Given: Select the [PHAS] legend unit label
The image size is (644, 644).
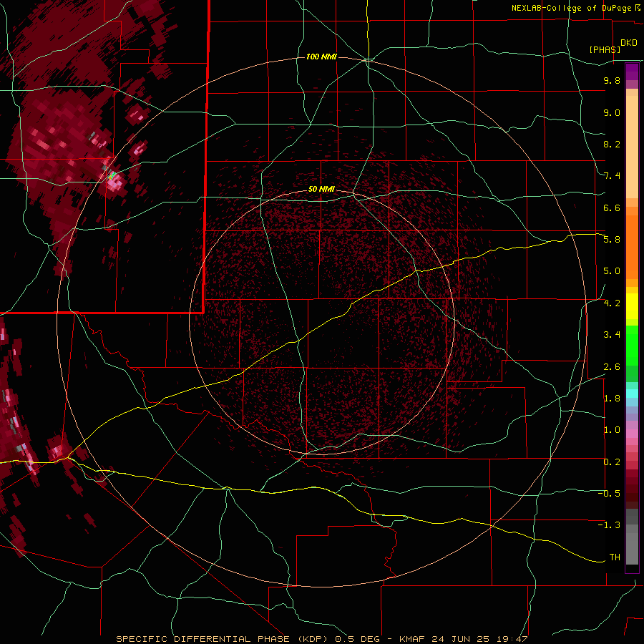Looking at the screenshot, I should click(x=605, y=49).
